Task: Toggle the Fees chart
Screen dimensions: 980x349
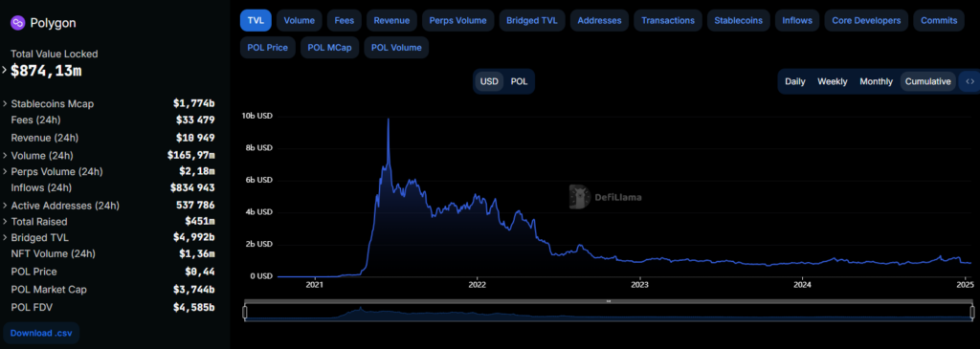Action: [x=344, y=21]
